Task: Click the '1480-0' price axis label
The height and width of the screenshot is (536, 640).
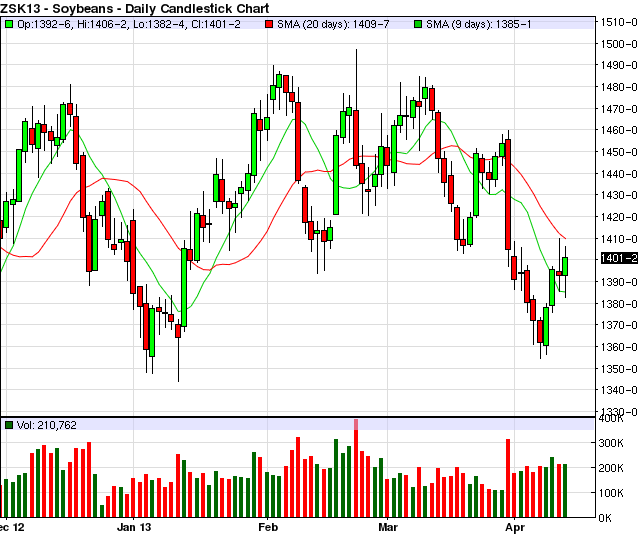Action: pos(619,87)
